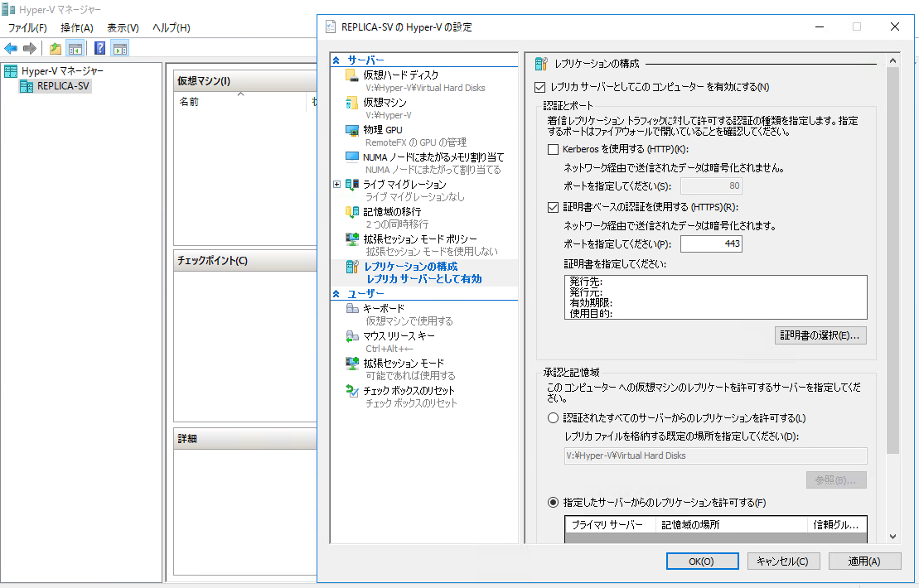Uncheck レプリカ サーバーとして有効にする checkbox
Screen dimensions: 919x588
click(x=539, y=87)
